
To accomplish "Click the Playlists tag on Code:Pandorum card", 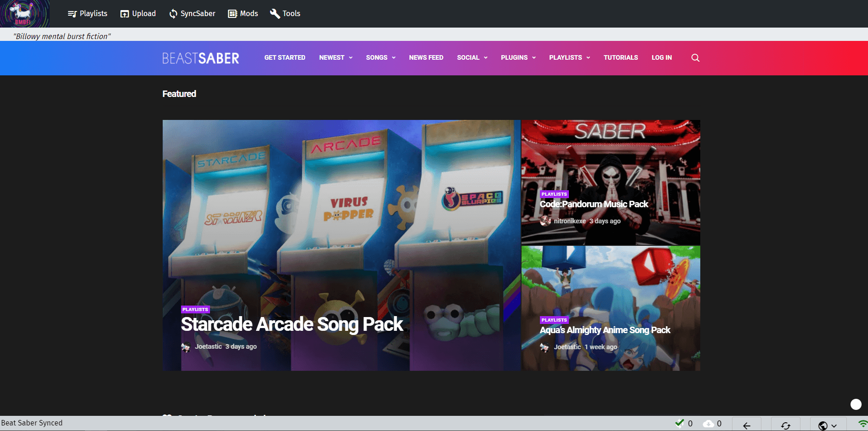I will click(554, 194).
